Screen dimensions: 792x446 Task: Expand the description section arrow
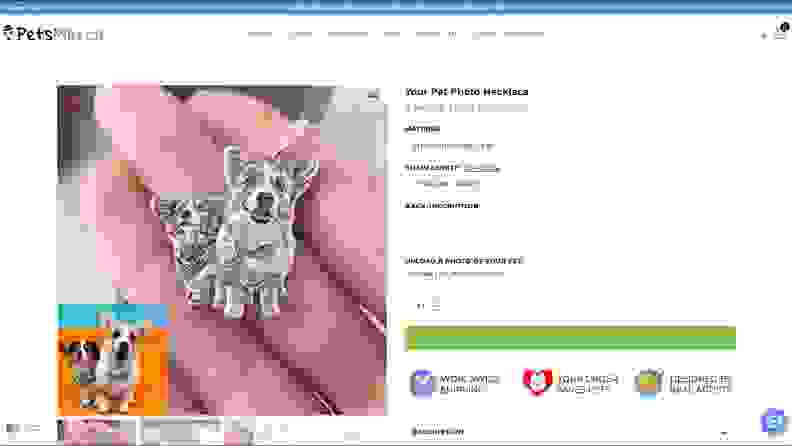724,433
